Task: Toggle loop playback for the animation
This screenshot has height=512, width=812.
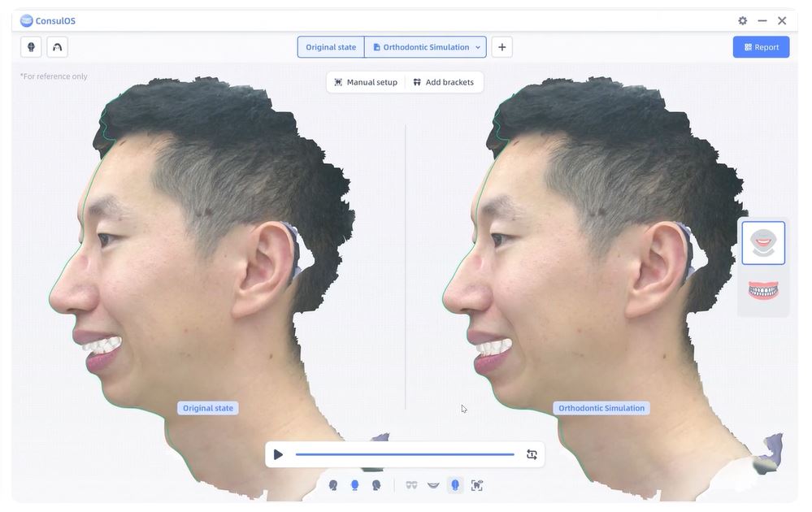Action: (532, 454)
